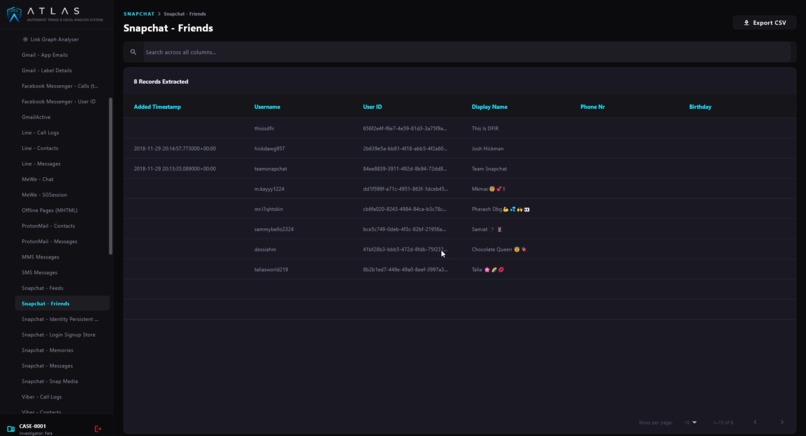Click timestamp 2018-11-29 20:14:57
Image resolution: width=806 pixels, height=436 pixels.
coord(175,149)
